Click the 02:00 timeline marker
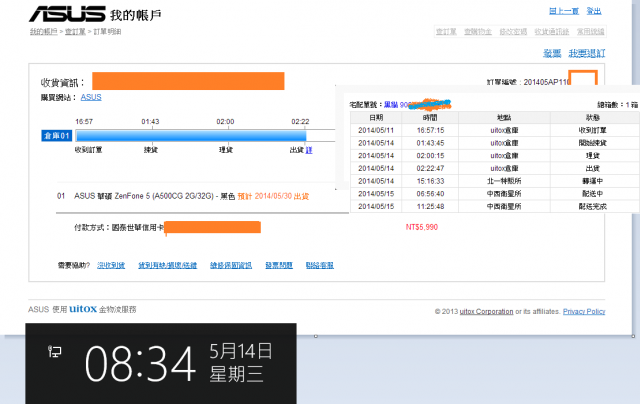640x404 pixels. (x=225, y=122)
